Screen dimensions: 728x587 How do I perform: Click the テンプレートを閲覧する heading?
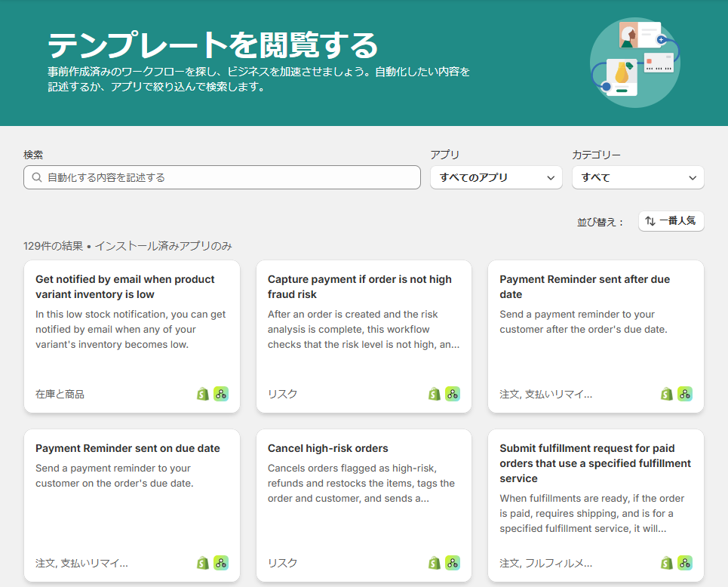213,45
